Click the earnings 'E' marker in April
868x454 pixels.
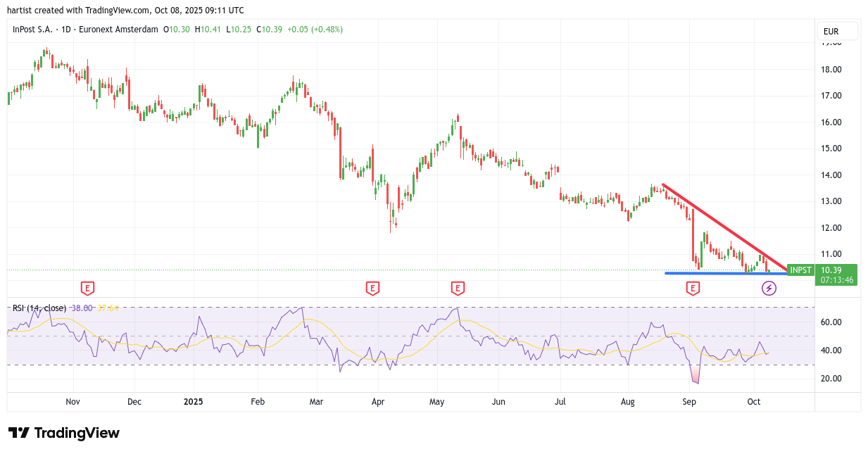pos(372,288)
